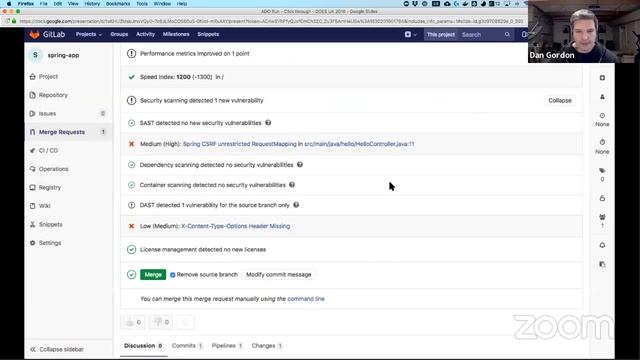640x360 pixels.
Task: Open Merge Requests in the sidebar
Action: click(x=62, y=132)
